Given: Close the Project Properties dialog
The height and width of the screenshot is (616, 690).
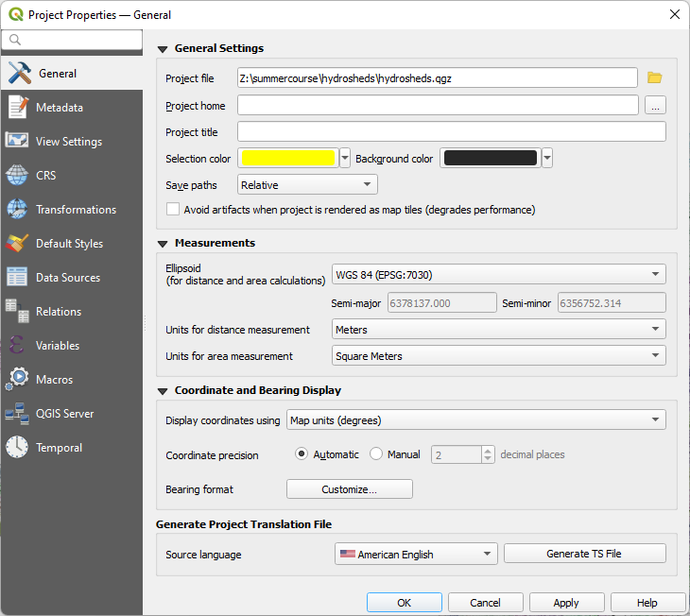Looking at the screenshot, I should 675,14.
